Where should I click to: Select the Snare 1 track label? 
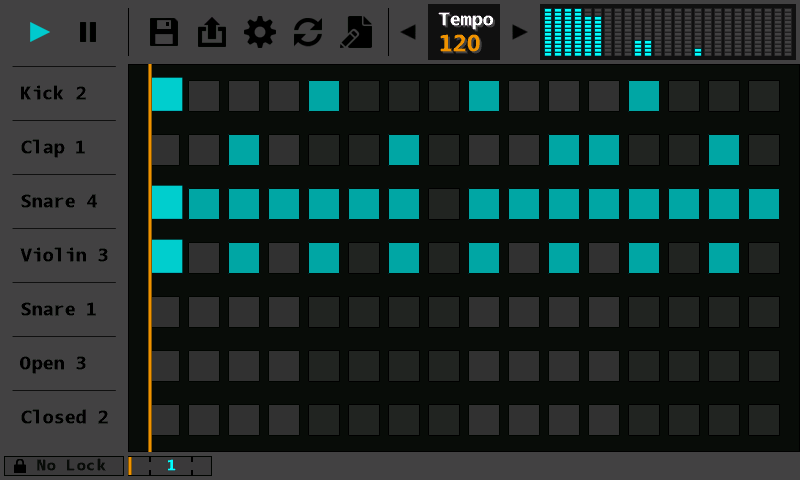tap(58, 309)
